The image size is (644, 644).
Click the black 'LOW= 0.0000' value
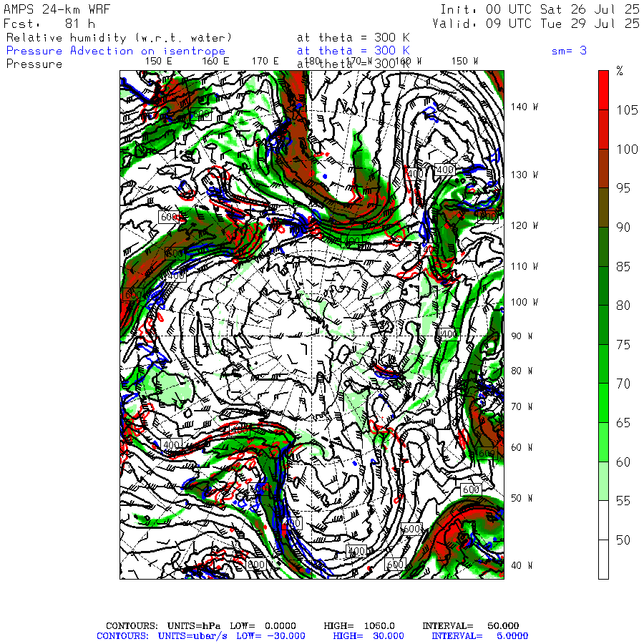coord(263,626)
